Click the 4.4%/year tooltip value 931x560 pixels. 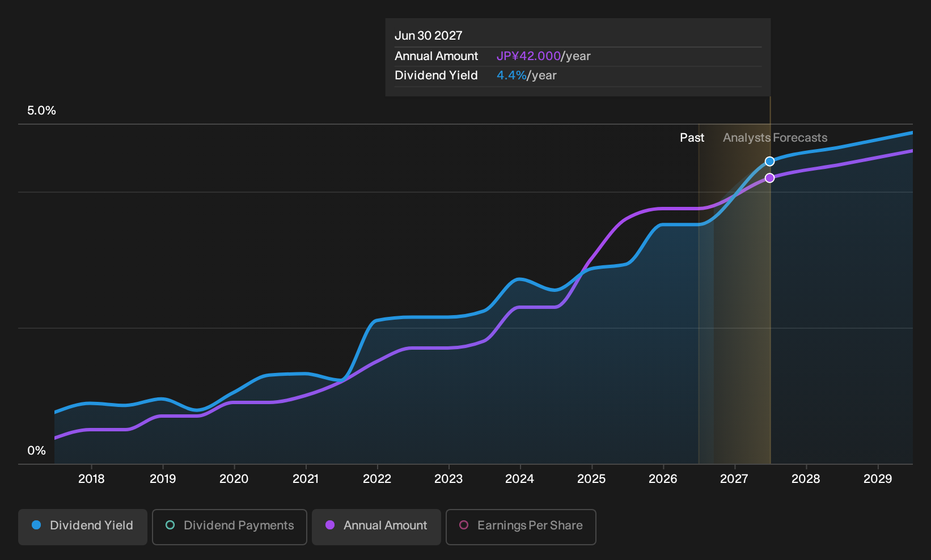coord(527,75)
